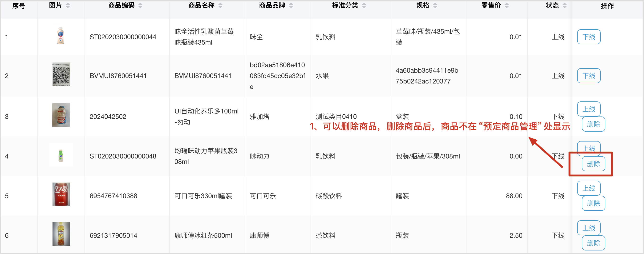644x254 pixels.
Task: Delete the 均瑶味动力苹果瓶装 product
Action: [x=594, y=164]
